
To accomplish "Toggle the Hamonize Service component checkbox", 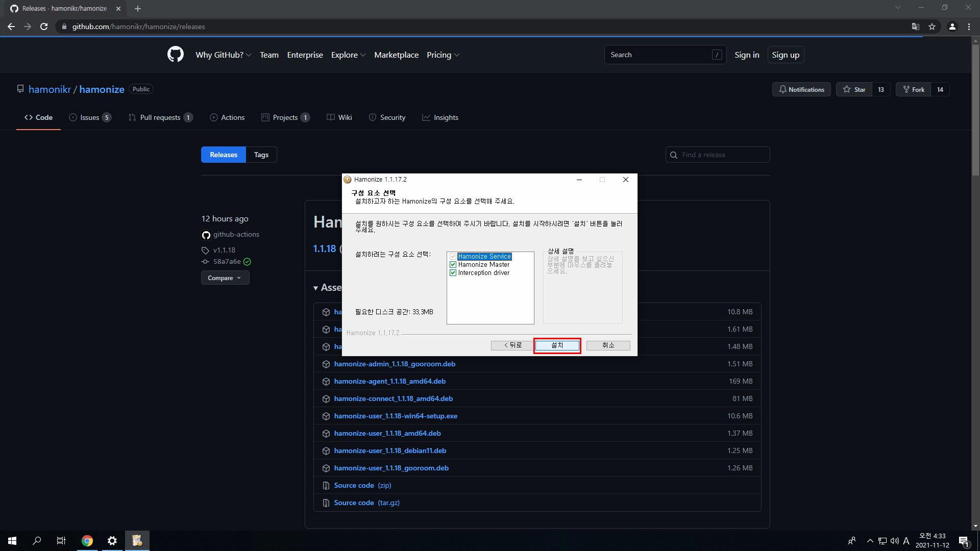I will [453, 257].
